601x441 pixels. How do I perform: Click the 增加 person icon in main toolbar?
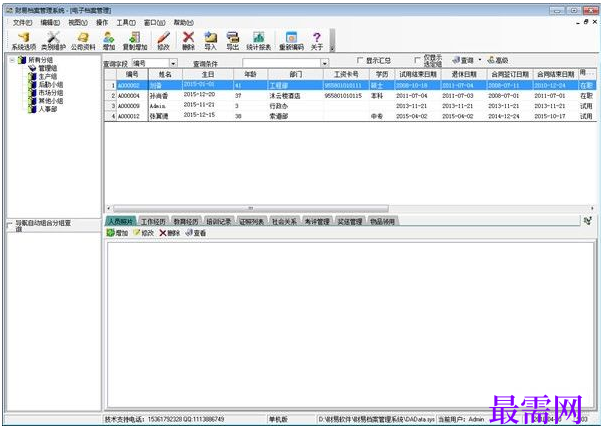point(109,41)
